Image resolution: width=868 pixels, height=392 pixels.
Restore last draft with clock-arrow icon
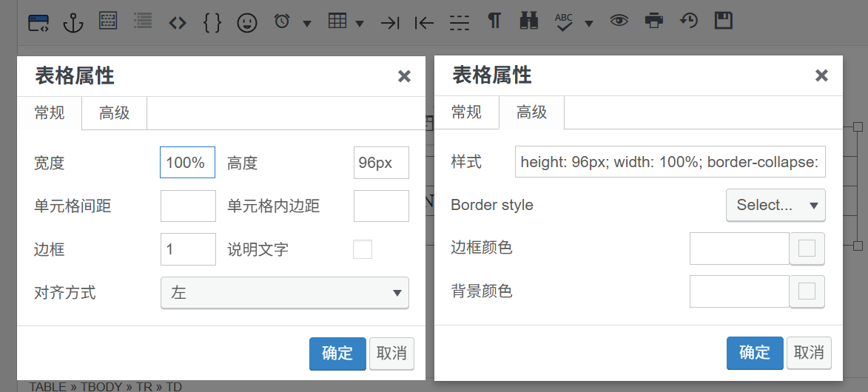(x=689, y=21)
